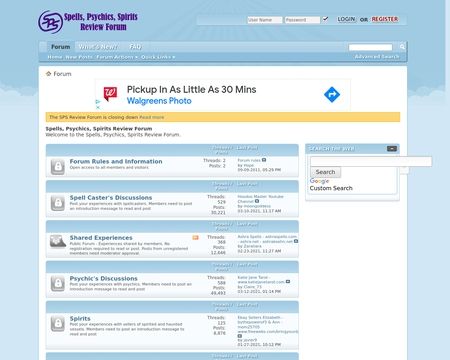Go to last post icon for Ashra Spells thread
Image resolution: width=450 pixels, height=360 pixels.
(x=296, y=241)
